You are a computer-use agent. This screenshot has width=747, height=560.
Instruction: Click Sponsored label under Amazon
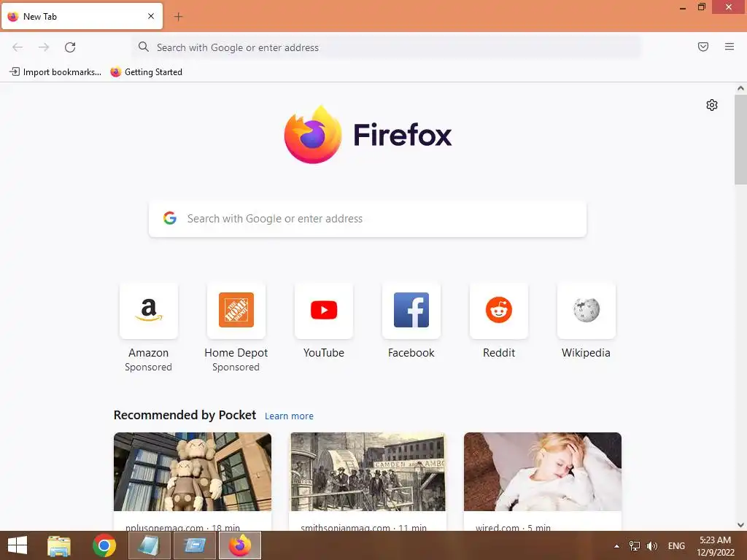[148, 367]
